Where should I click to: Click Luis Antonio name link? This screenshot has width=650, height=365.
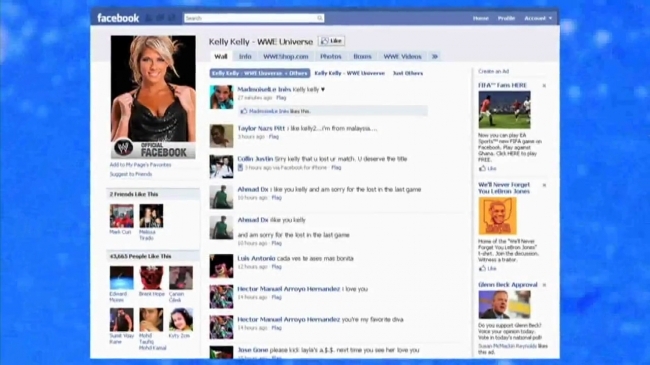click(256, 258)
